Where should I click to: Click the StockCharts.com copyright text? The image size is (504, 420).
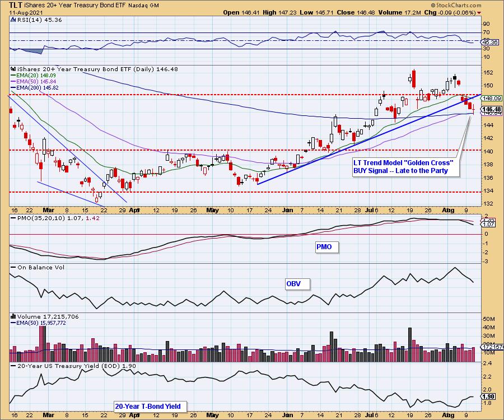(x=456, y=5)
